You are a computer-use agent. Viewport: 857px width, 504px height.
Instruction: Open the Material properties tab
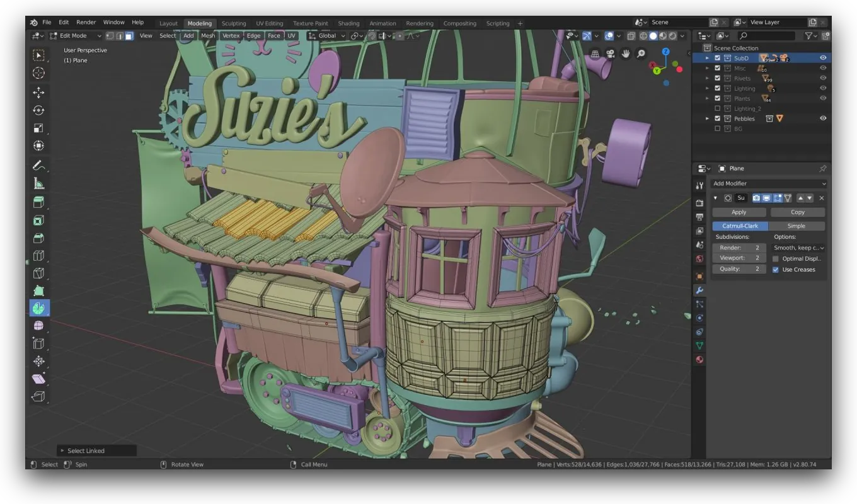pos(699,360)
